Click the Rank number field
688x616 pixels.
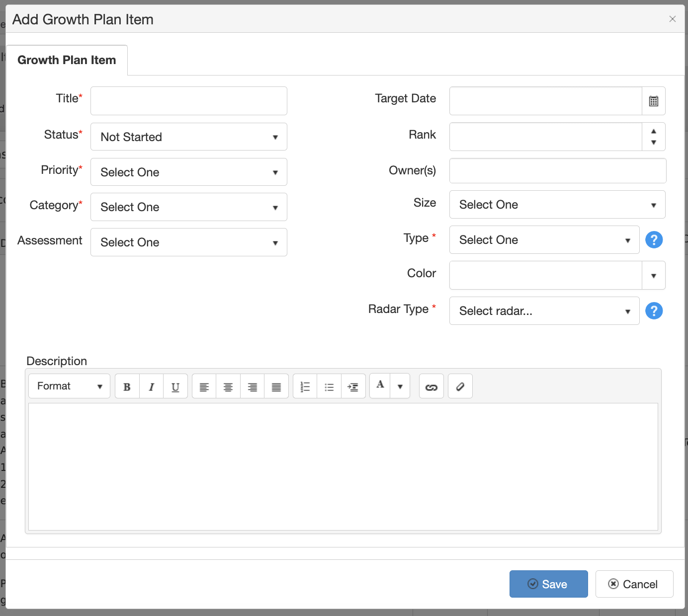pos(546,137)
